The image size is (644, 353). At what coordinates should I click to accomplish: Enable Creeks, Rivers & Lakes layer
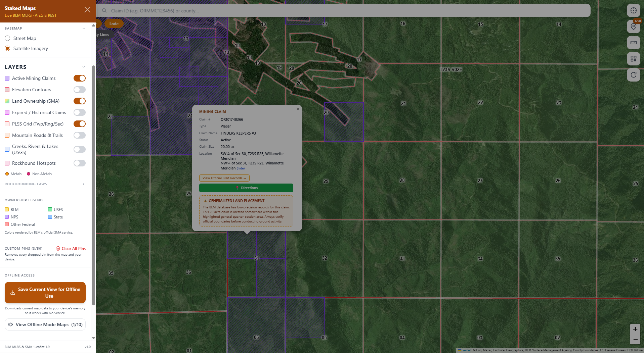tap(80, 149)
